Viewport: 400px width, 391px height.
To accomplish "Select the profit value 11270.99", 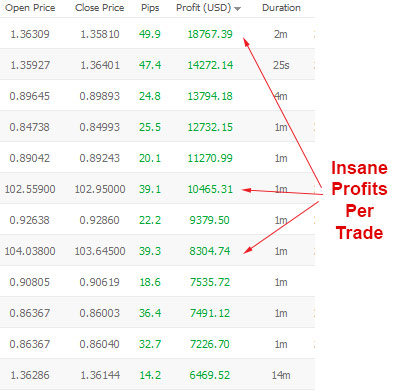I will click(210, 158).
